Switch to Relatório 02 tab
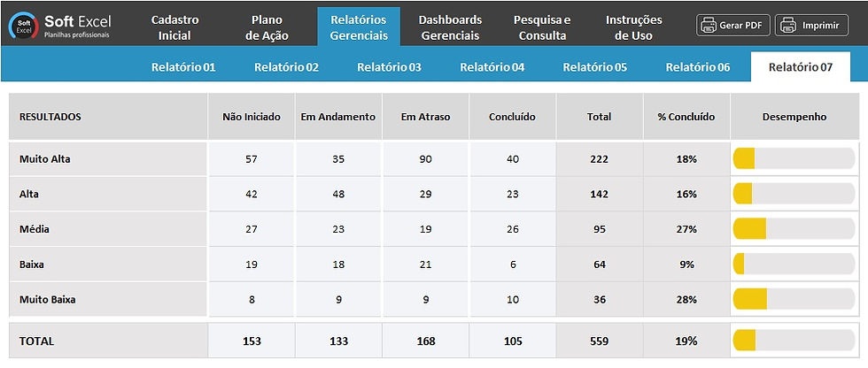 (286, 67)
